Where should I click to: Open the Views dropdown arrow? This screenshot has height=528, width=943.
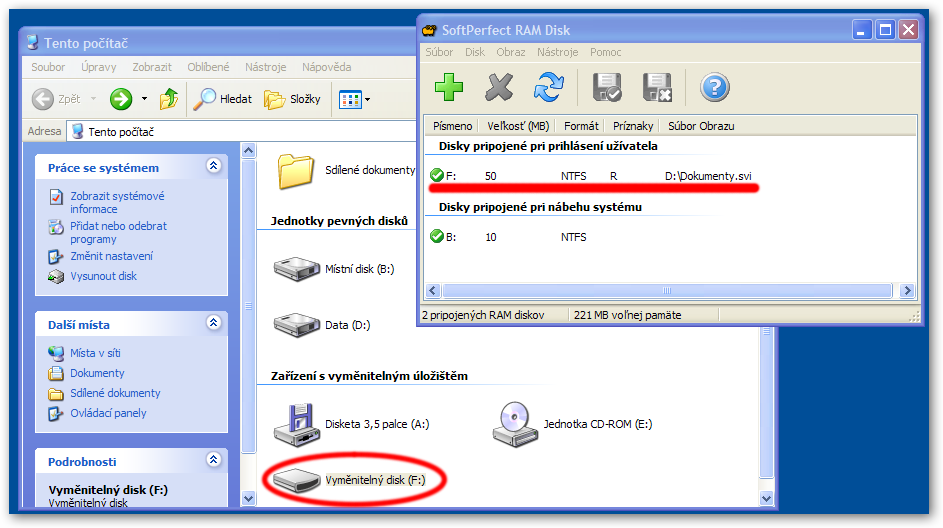tap(367, 99)
